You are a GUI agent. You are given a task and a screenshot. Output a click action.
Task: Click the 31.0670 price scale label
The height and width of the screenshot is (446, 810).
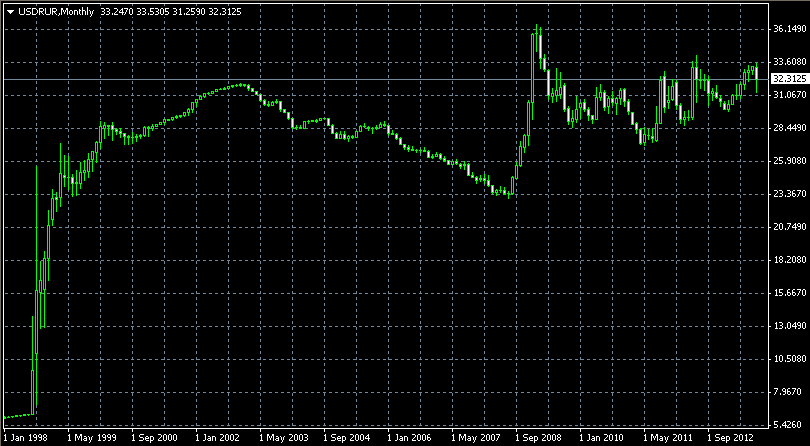[x=790, y=95]
